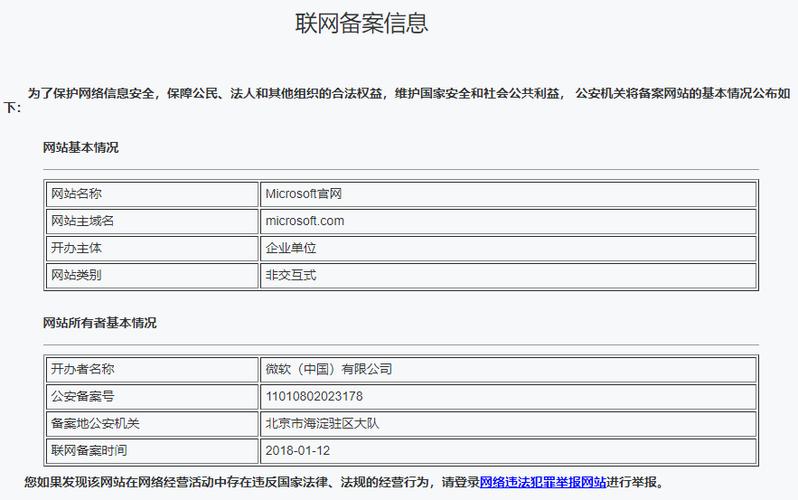Screen dimensions: 798x500
Task: Select the 微软（中国）有限公司 value
Action: pyautogui.click(x=329, y=369)
